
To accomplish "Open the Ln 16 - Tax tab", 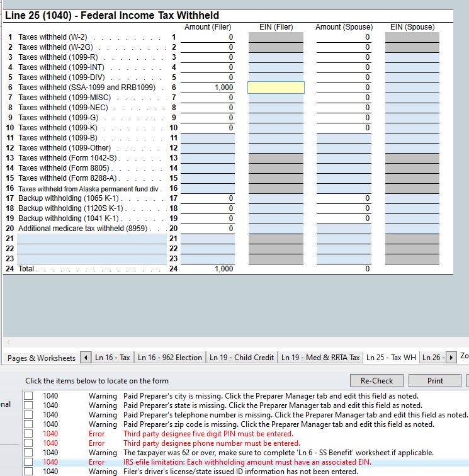I will (112, 357).
